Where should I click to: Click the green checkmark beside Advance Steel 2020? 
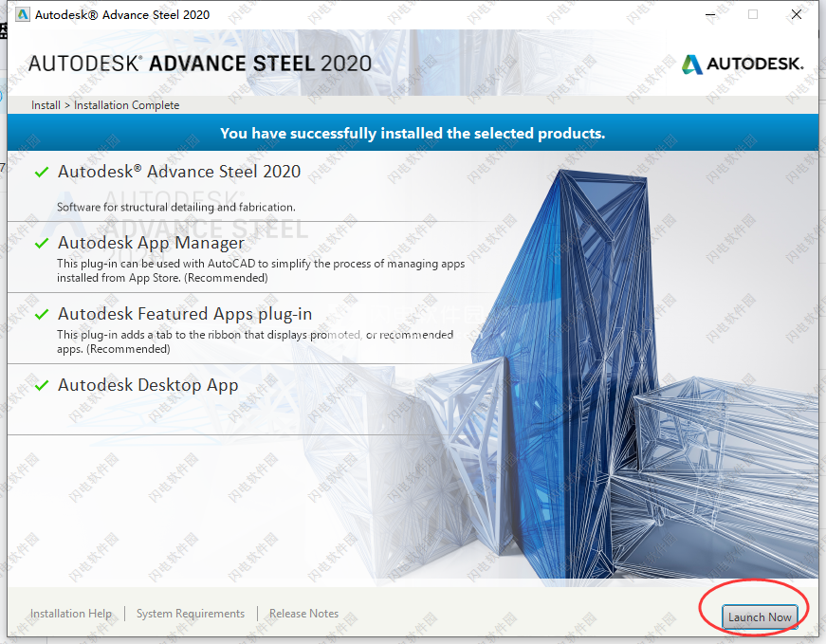(42, 172)
